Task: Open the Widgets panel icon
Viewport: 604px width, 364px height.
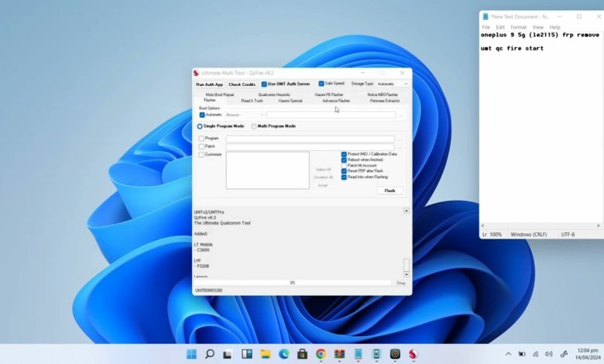Action: 246,354
